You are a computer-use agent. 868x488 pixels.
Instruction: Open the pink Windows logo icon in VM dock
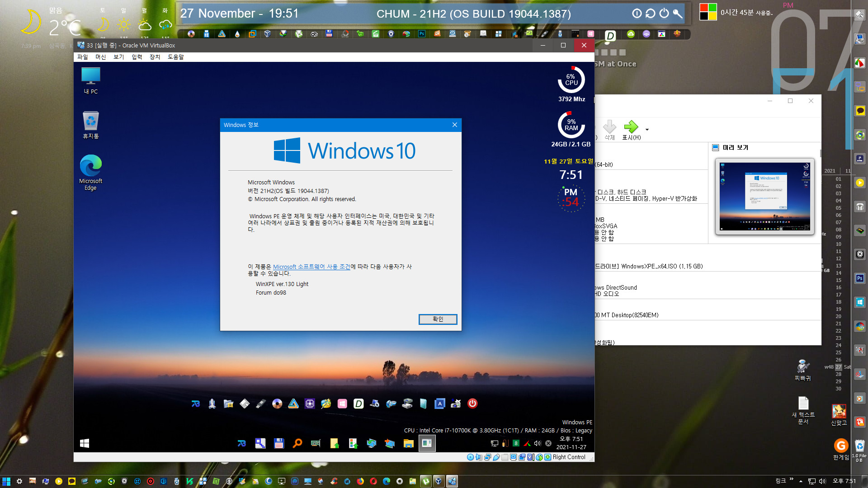click(x=342, y=404)
